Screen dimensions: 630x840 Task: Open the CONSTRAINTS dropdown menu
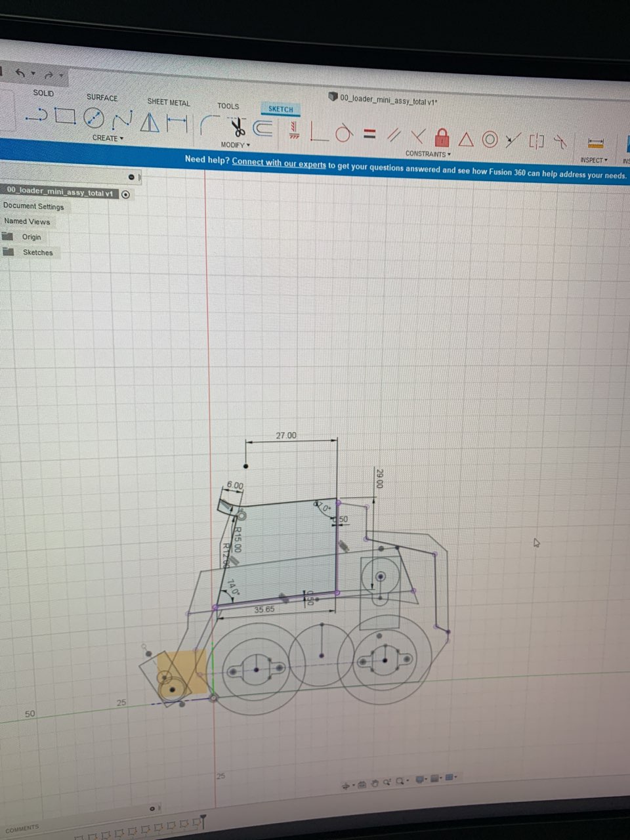point(428,154)
